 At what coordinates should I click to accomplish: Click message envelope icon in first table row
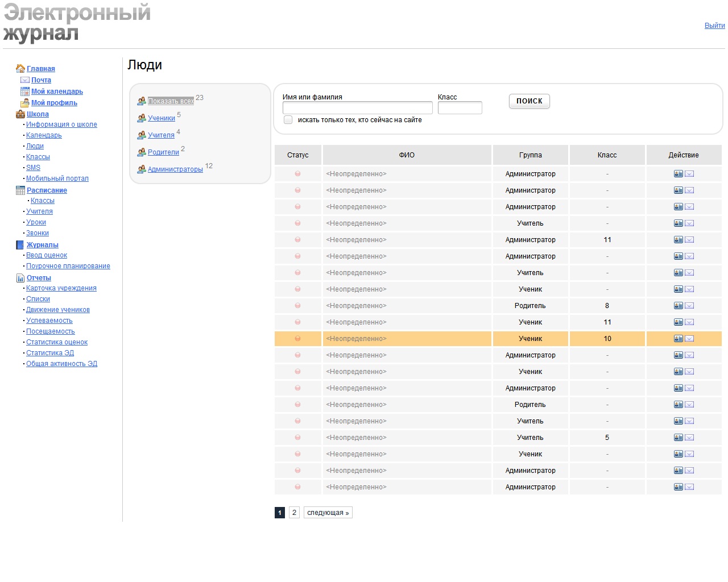(689, 174)
